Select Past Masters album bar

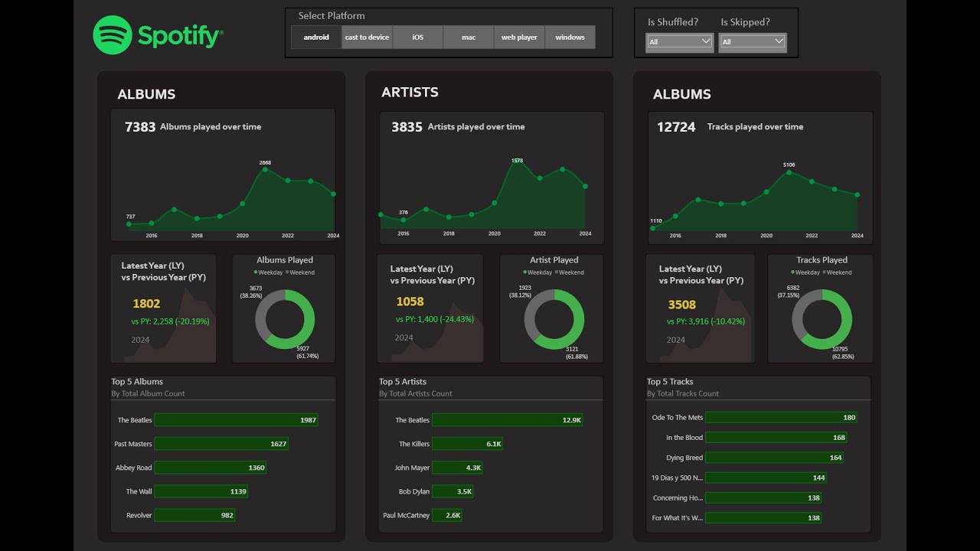click(x=221, y=444)
